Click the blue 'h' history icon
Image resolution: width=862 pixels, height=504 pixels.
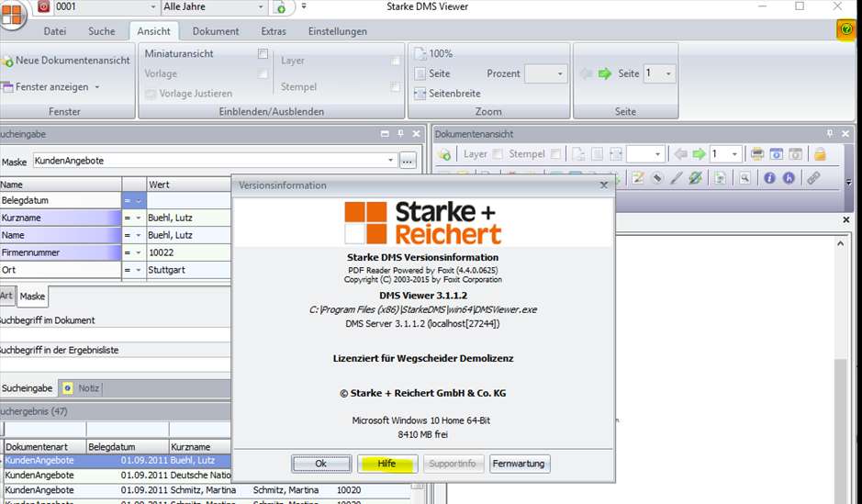(789, 178)
